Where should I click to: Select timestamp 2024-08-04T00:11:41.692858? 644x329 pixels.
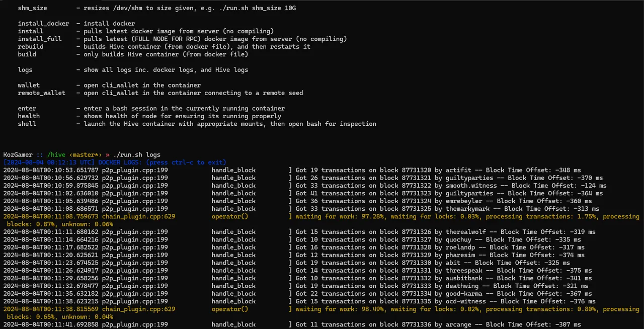click(51, 325)
